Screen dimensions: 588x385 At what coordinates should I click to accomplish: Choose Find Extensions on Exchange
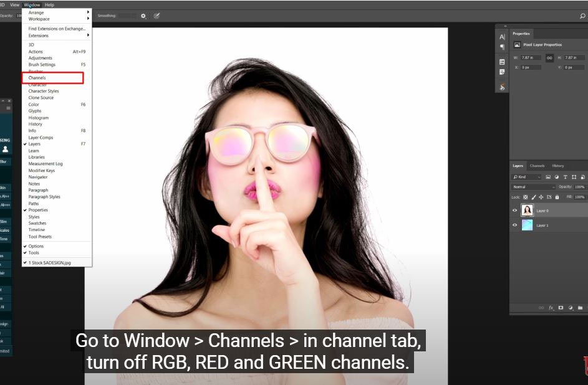57,29
